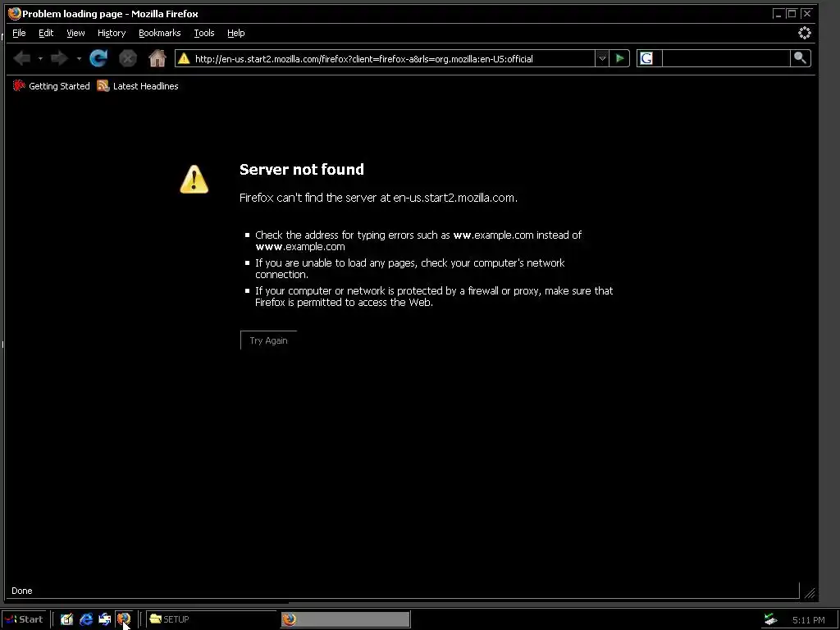Click the green Go arrow button
This screenshot has height=630, width=840.
[x=619, y=58]
